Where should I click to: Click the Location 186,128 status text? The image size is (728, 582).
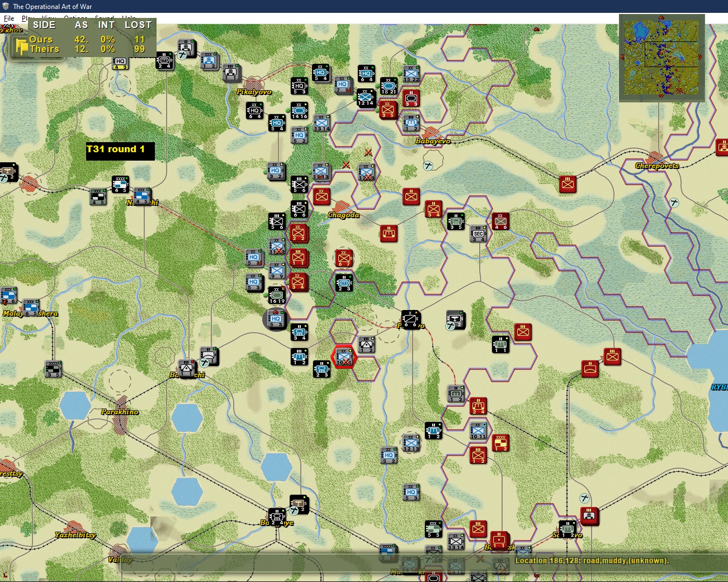[592, 561]
